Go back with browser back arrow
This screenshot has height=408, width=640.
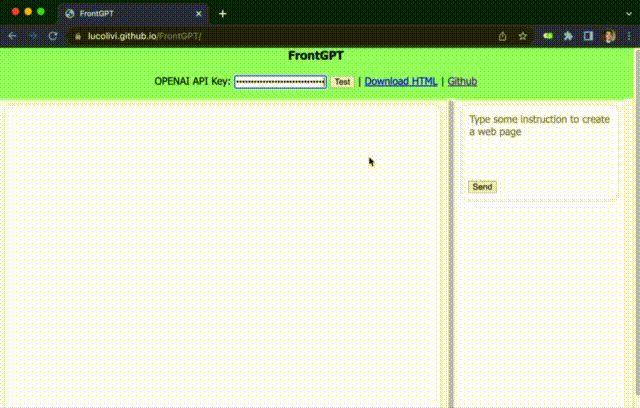pyautogui.click(x=12, y=36)
